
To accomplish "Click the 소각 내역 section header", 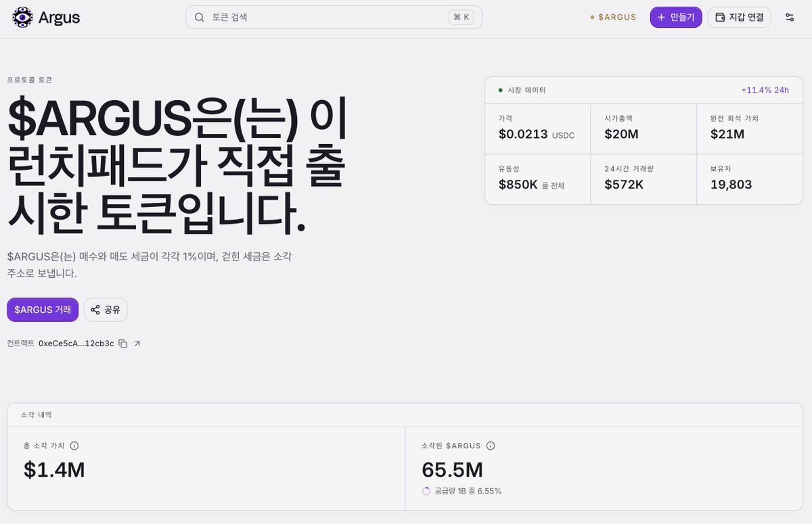I will click(x=37, y=414).
